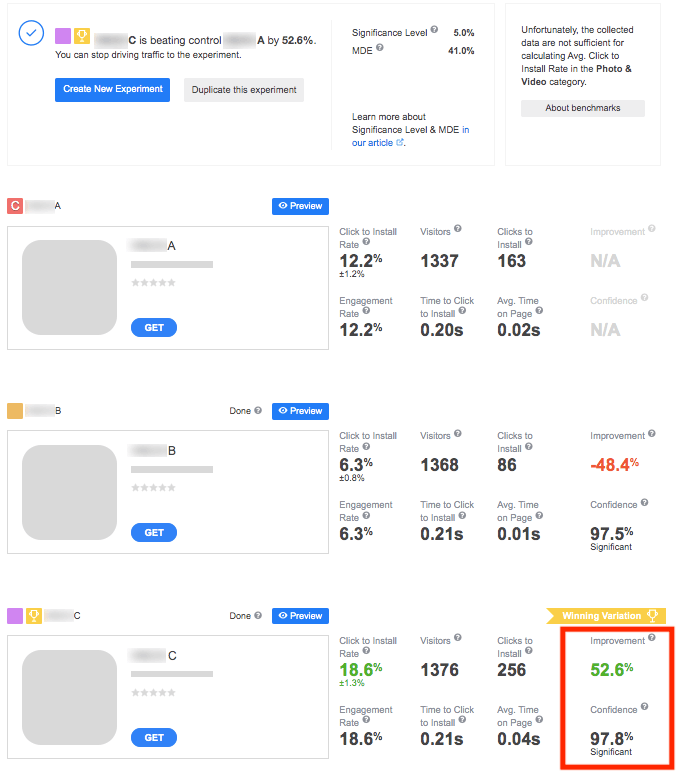Viewport: 691px width, 781px height.
Task: Preview variation C page
Action: 300,616
